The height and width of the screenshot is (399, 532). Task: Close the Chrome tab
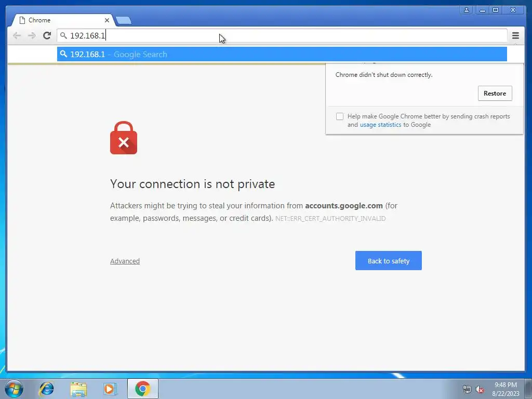coord(107,20)
